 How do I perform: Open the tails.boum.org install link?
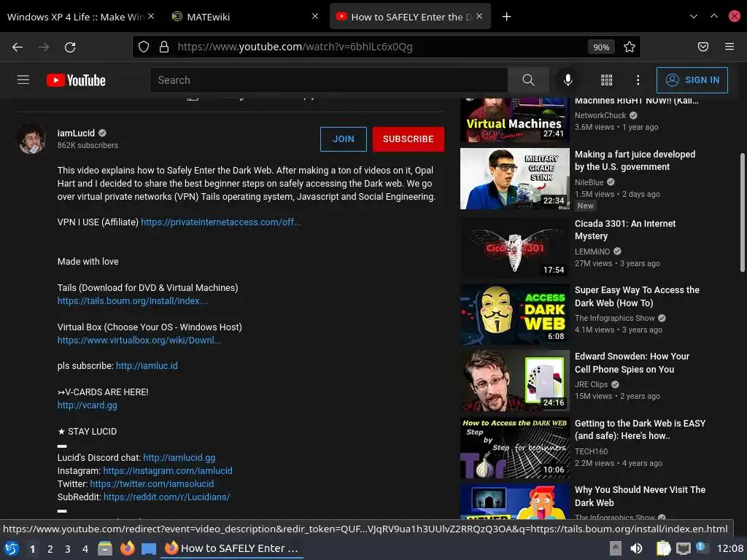point(133,301)
